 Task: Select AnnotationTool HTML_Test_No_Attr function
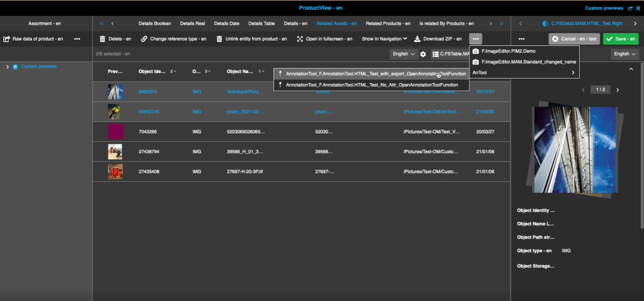372,85
